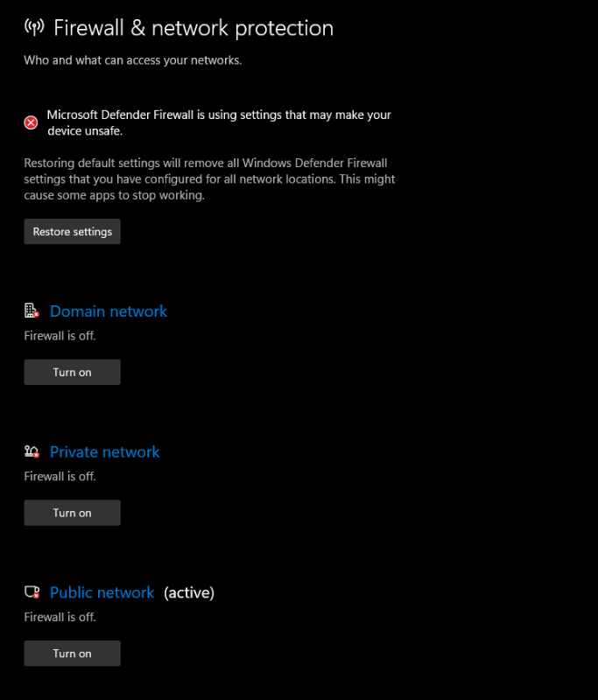
Task: Turn on the Public network firewall
Action: (x=72, y=654)
